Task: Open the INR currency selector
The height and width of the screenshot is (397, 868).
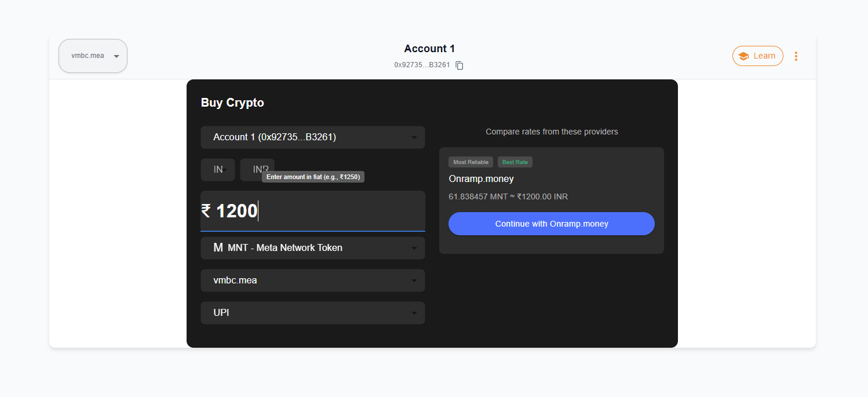Action: coord(257,170)
